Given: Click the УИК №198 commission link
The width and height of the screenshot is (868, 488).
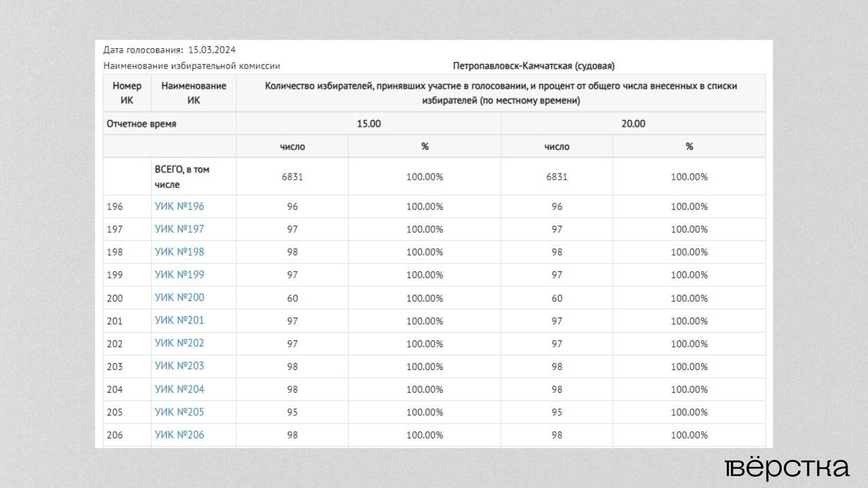Looking at the screenshot, I should pyautogui.click(x=179, y=252).
